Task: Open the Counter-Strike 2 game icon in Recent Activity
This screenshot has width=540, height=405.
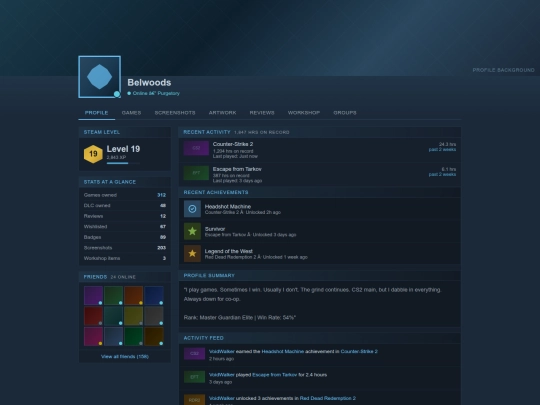Action: 196,148
